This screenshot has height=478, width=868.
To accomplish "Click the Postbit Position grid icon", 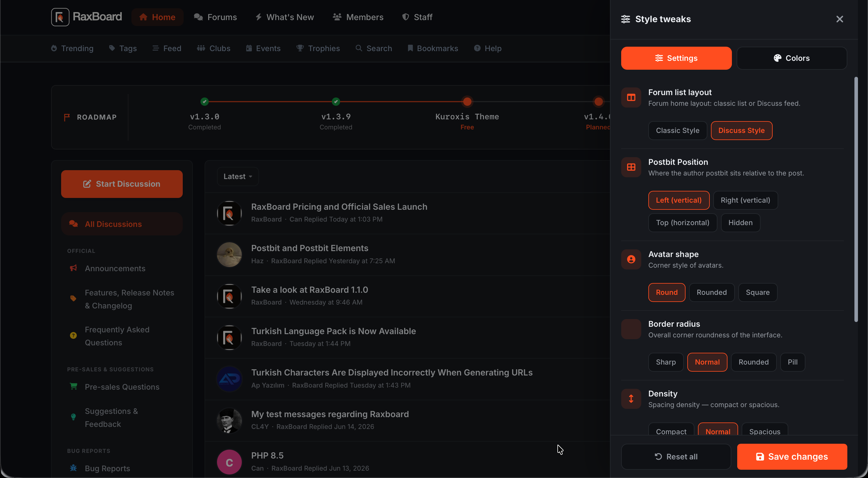I will (x=631, y=168).
